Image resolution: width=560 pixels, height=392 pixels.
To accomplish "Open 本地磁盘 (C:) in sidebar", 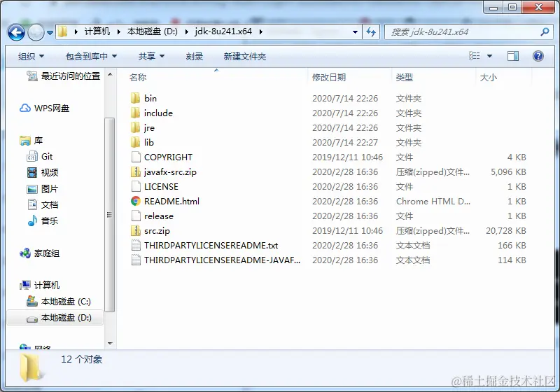I will click(59, 302).
